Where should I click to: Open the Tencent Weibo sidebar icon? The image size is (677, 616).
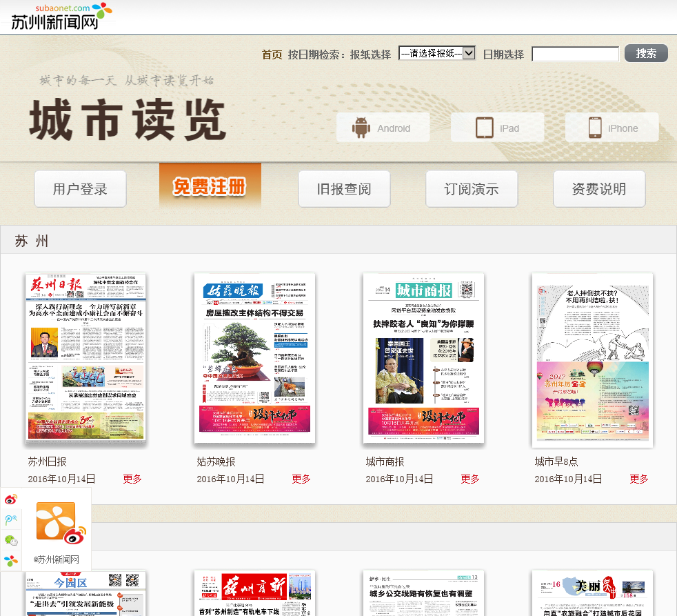coord(11,519)
